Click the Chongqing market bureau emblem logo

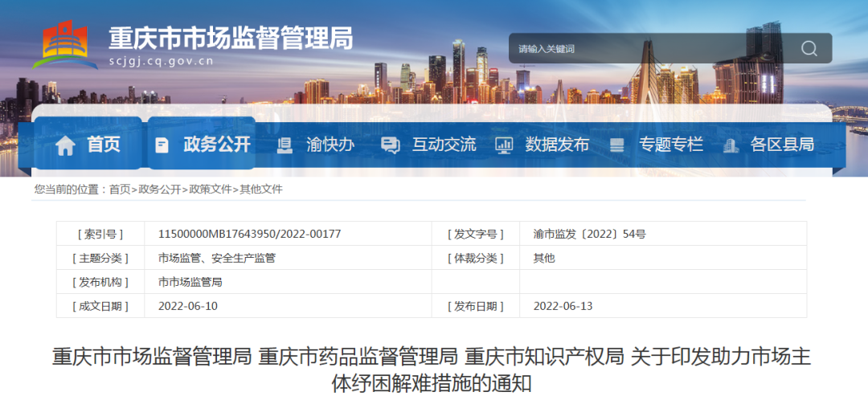pyautogui.click(x=64, y=44)
